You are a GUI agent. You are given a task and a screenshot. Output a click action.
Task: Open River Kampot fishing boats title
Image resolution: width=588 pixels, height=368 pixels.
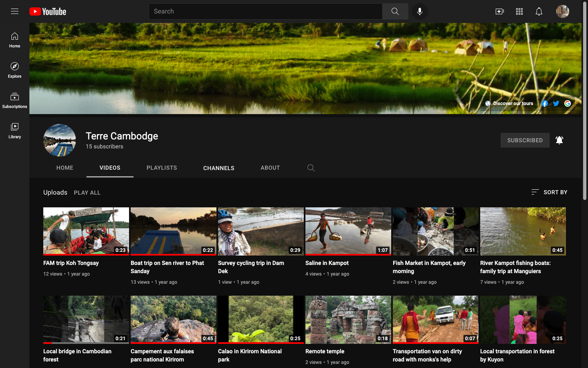[x=515, y=267]
